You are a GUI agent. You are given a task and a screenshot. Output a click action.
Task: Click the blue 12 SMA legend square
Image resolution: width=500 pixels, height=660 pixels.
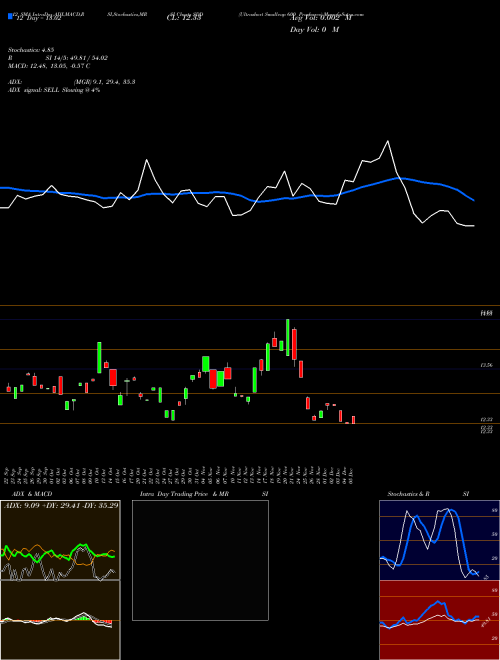(10, 16)
